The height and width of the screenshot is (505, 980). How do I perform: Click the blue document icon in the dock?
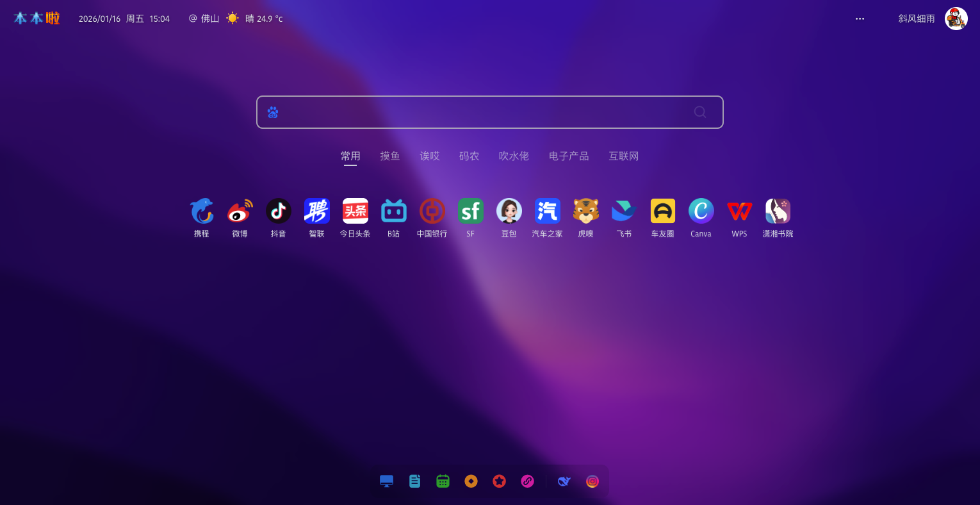tap(414, 481)
